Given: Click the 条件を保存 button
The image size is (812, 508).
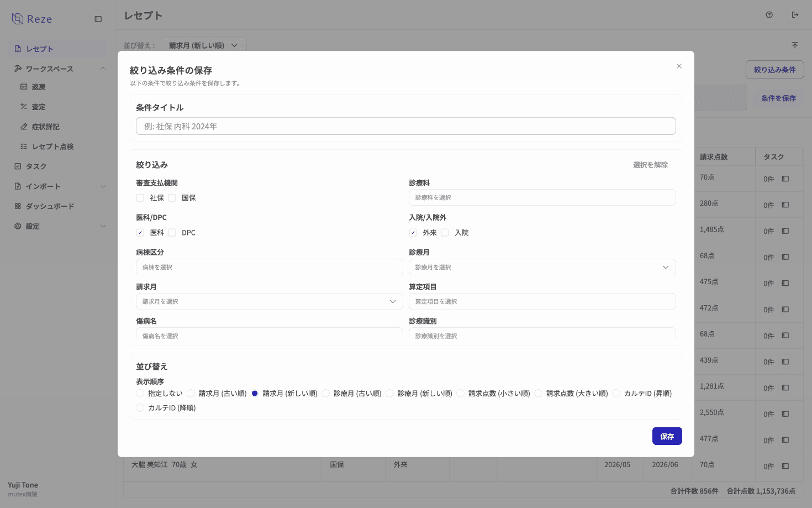Looking at the screenshot, I should coord(778,98).
